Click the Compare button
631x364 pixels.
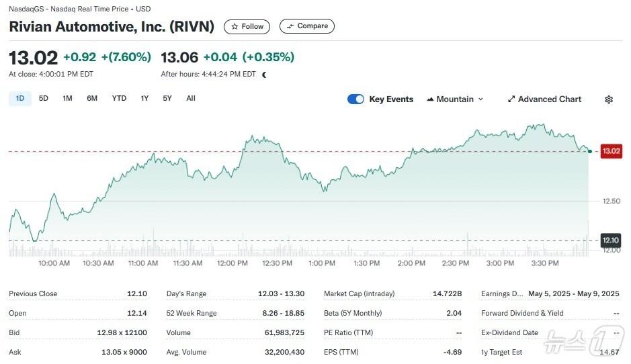point(307,26)
